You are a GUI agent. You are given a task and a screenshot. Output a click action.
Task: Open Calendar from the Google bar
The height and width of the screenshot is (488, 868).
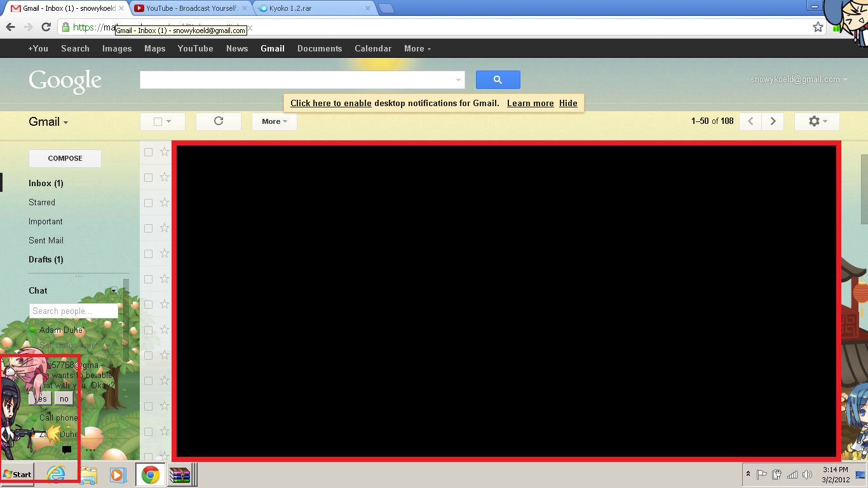[x=373, y=48]
